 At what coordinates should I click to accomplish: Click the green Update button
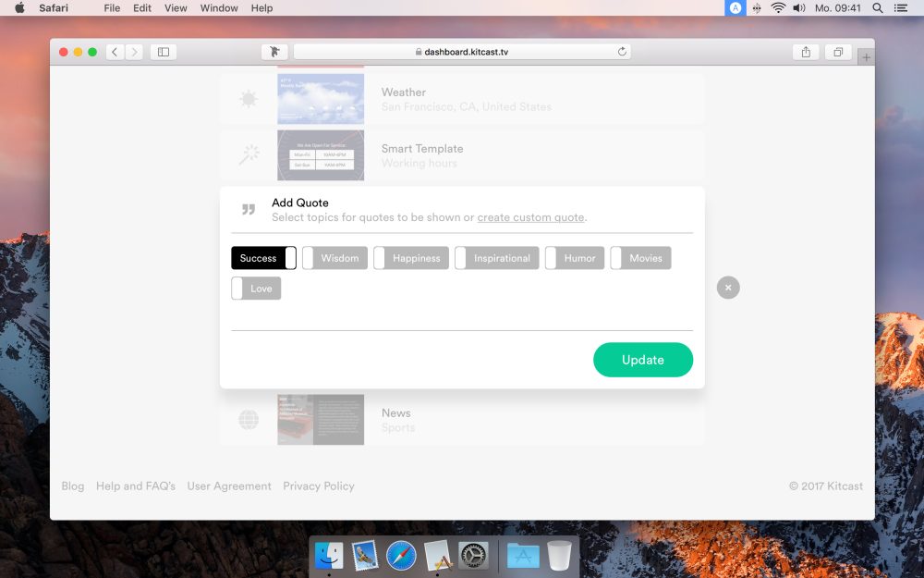pyautogui.click(x=643, y=360)
